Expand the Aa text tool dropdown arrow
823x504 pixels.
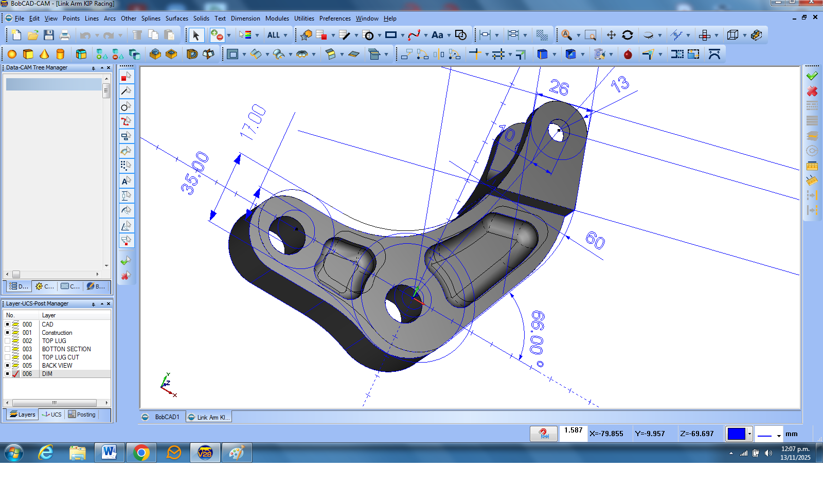coord(449,35)
